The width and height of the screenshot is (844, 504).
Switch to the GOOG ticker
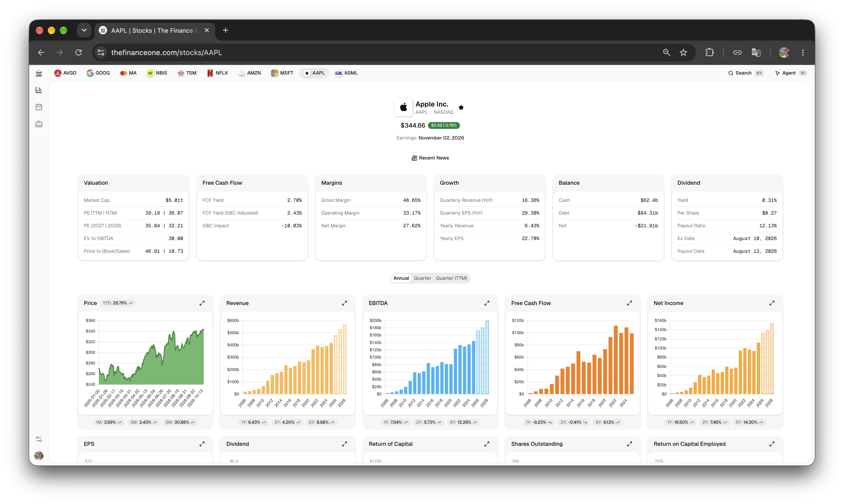pos(98,73)
